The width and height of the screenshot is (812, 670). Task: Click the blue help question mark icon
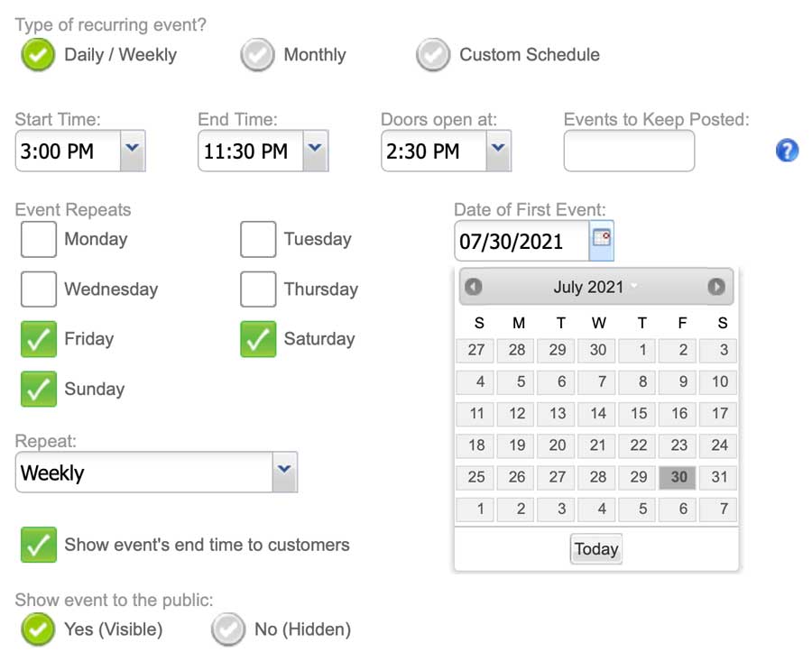(787, 151)
